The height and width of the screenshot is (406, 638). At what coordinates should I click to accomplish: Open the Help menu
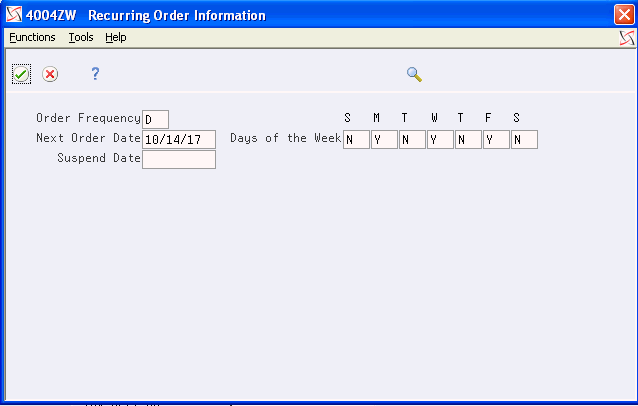coord(116,37)
